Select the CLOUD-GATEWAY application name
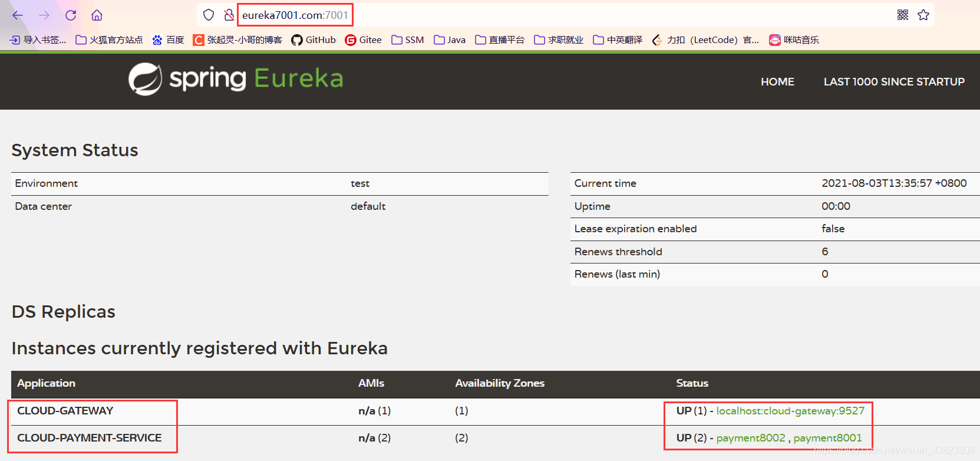 pos(65,411)
